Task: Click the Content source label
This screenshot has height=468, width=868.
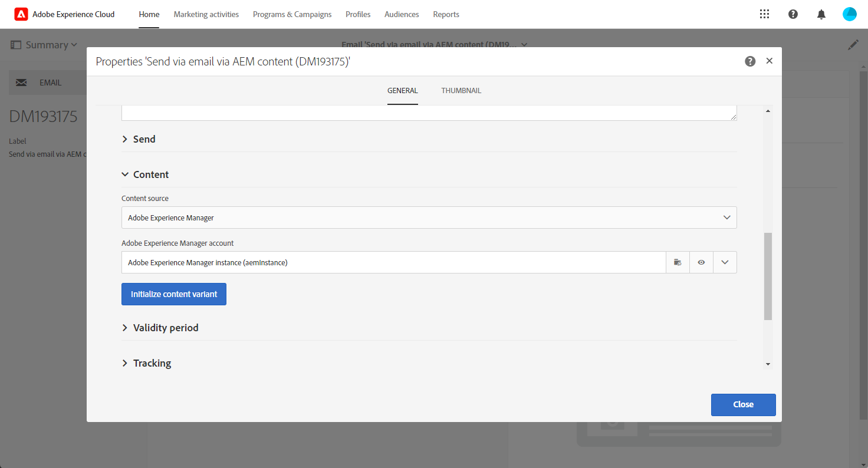Action: (145, 199)
